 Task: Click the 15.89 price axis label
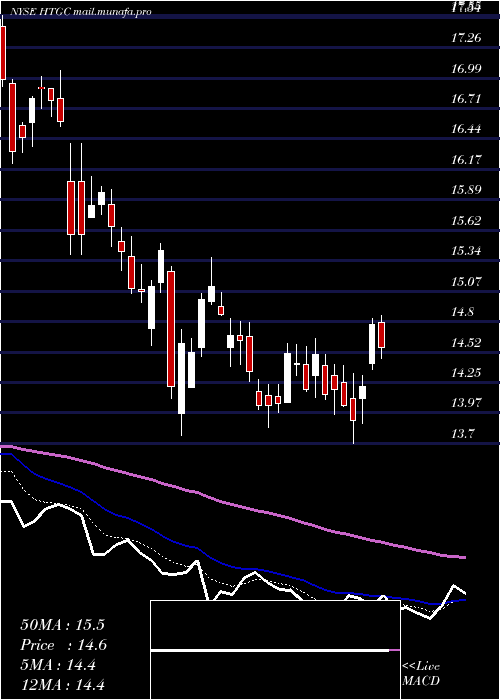(x=466, y=190)
